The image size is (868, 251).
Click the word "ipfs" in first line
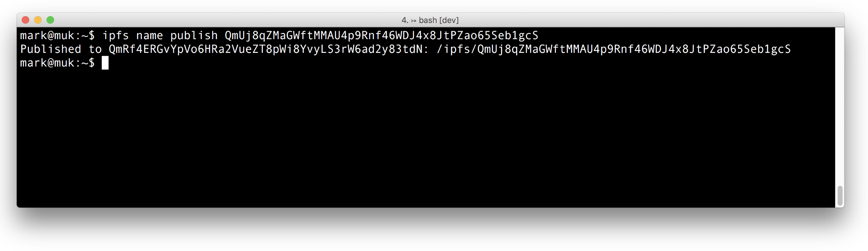click(116, 35)
